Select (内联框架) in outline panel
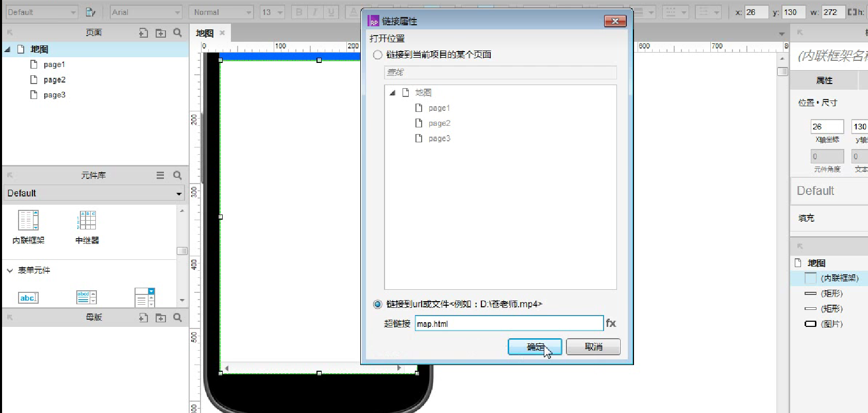The width and height of the screenshot is (868, 413). [x=839, y=278]
